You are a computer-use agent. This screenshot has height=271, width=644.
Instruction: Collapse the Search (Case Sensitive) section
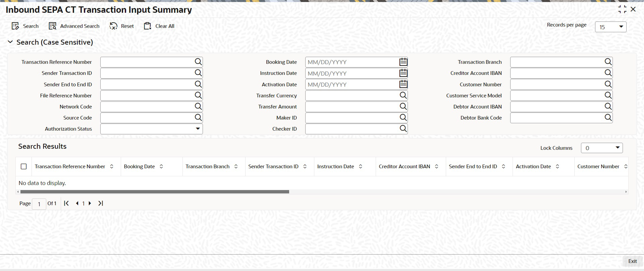pos(10,42)
